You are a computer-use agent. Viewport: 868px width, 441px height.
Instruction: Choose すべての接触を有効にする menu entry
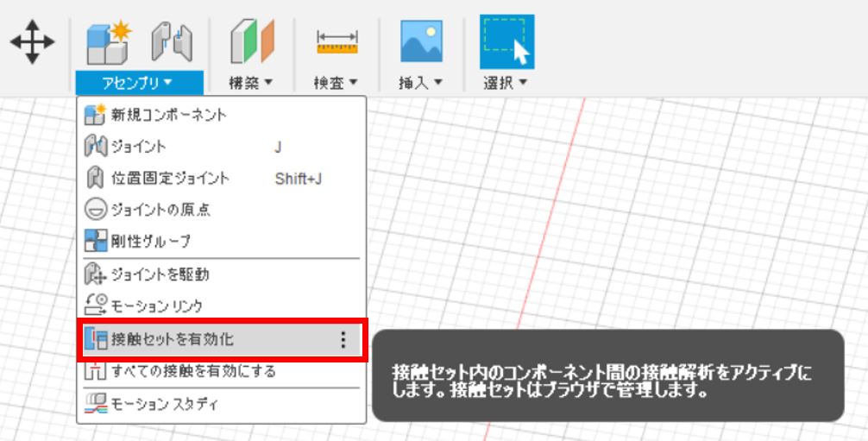coord(222,370)
